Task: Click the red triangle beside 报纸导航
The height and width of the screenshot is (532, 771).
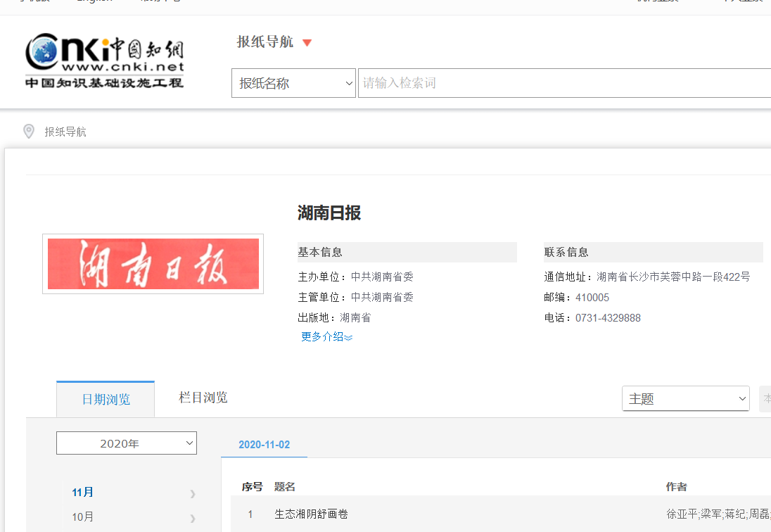Action: pyautogui.click(x=307, y=43)
